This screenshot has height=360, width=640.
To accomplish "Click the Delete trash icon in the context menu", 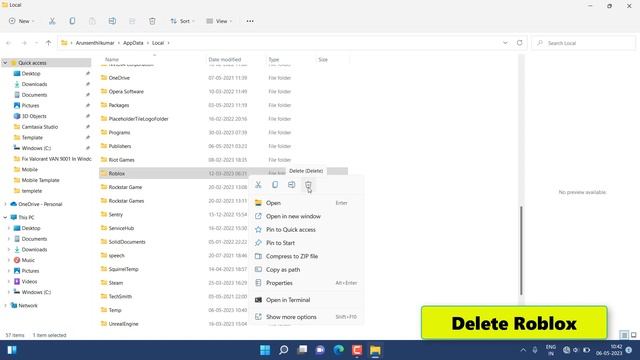I will point(308,185).
